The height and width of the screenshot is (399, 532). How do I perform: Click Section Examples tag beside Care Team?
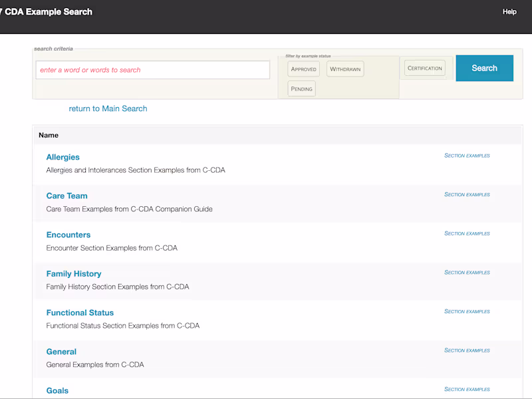[x=467, y=195]
